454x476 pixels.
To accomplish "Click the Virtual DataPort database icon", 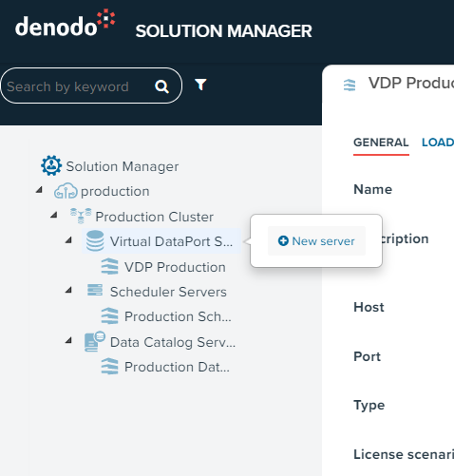I will (95, 241).
